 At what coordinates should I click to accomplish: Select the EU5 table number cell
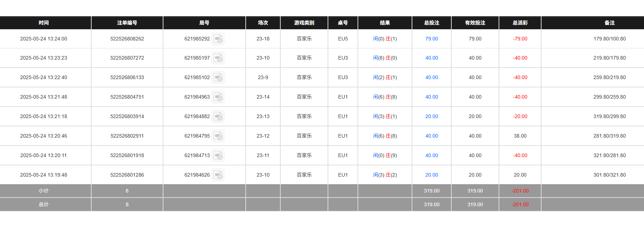coord(342,39)
